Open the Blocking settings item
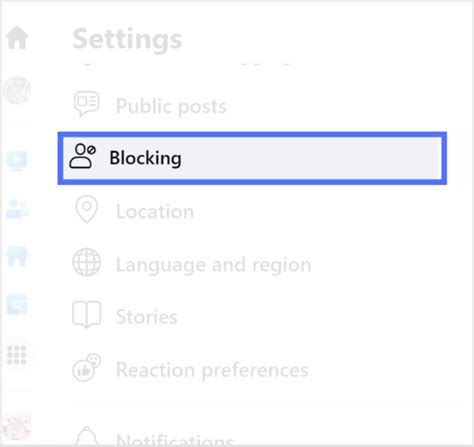 pyautogui.click(x=252, y=158)
